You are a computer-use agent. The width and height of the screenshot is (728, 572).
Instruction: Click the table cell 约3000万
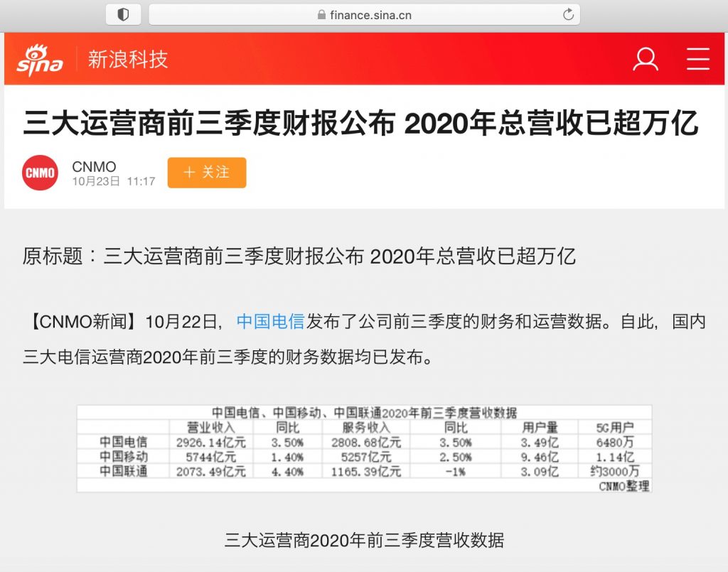[x=615, y=471]
